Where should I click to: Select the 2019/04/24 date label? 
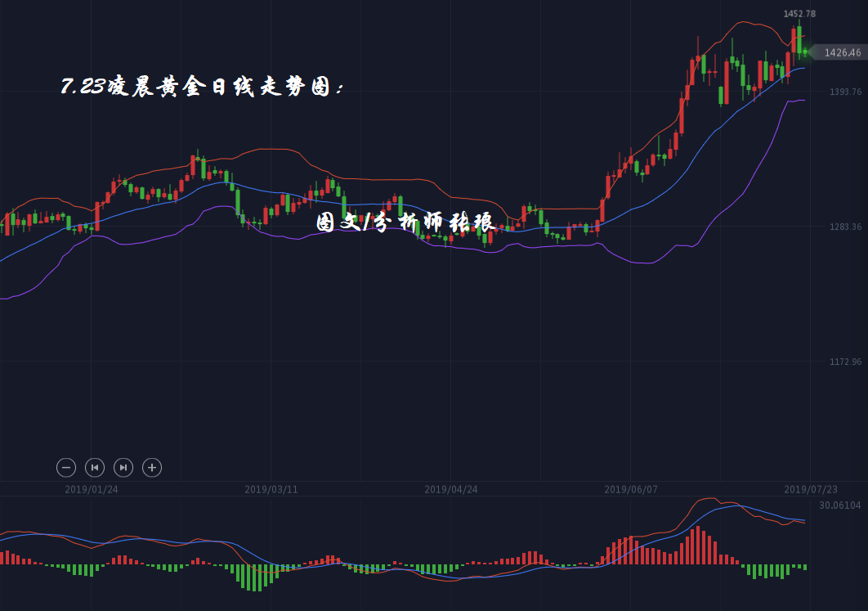tap(451, 490)
